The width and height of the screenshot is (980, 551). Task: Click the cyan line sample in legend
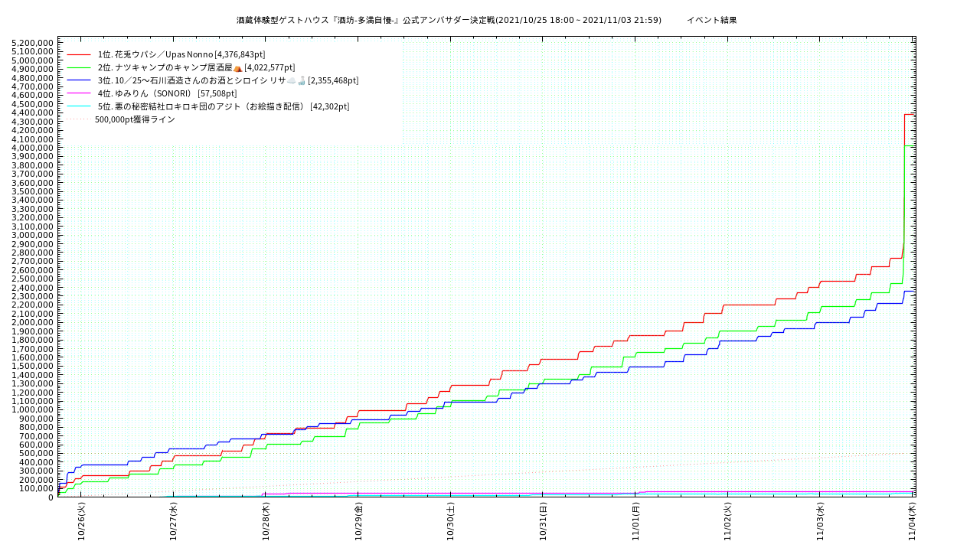tap(79, 106)
